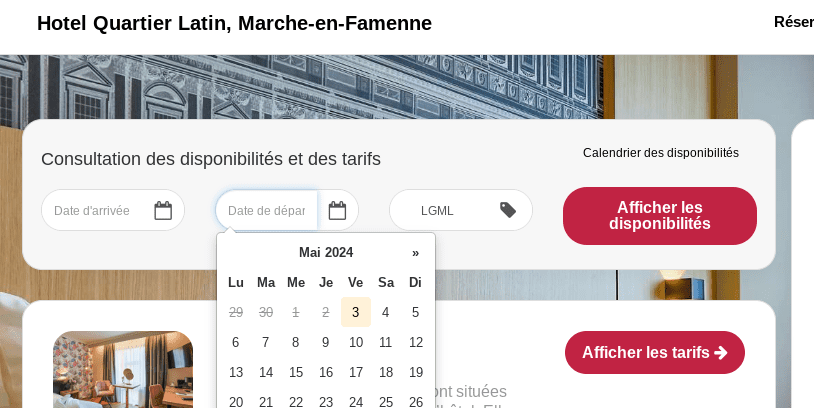
Task: Select May 10 in the calendar
Action: (356, 342)
